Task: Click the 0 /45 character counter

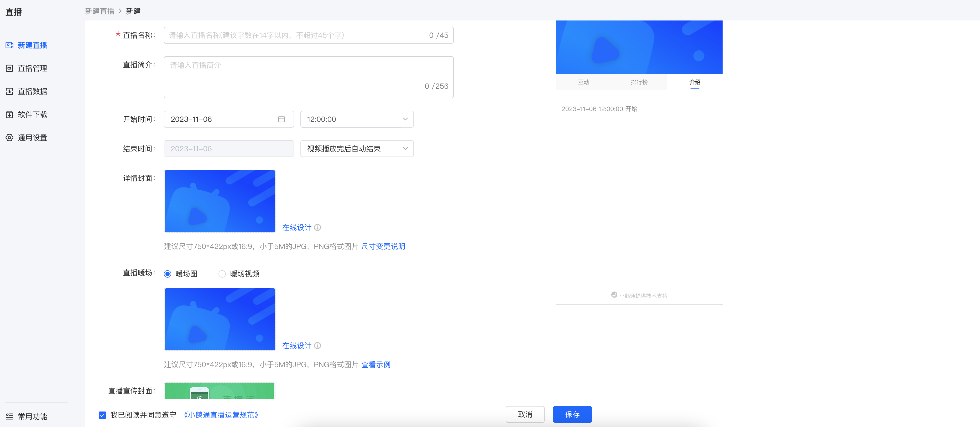Action: coord(439,35)
